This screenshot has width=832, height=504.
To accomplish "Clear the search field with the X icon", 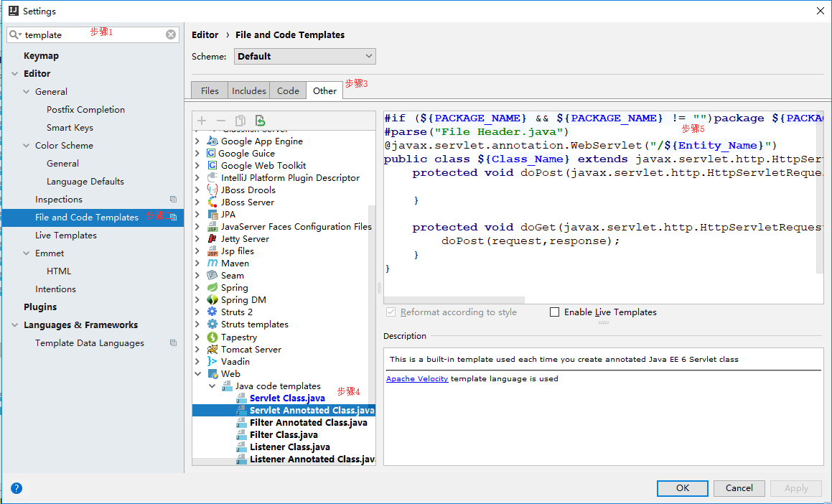I will [171, 34].
